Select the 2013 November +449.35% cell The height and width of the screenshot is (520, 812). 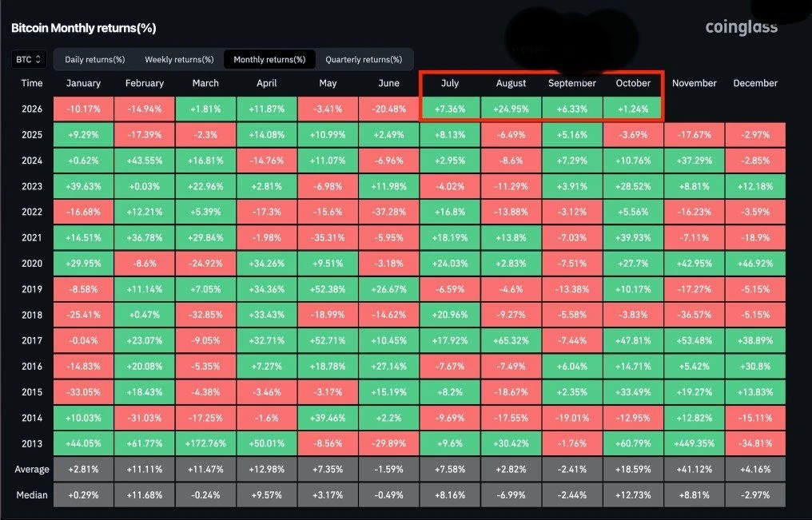[694, 443]
